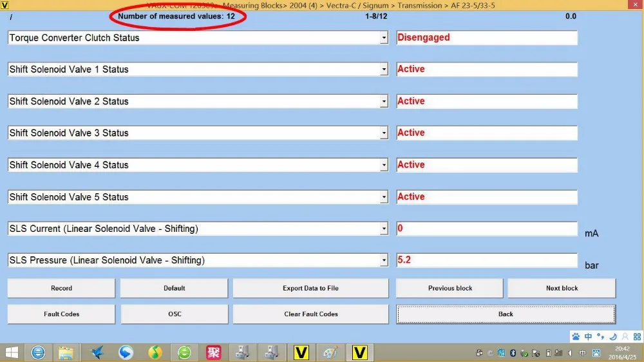Launch Internet Explorer from taskbar
Viewport: 644px width, 362px height.
(x=38, y=352)
